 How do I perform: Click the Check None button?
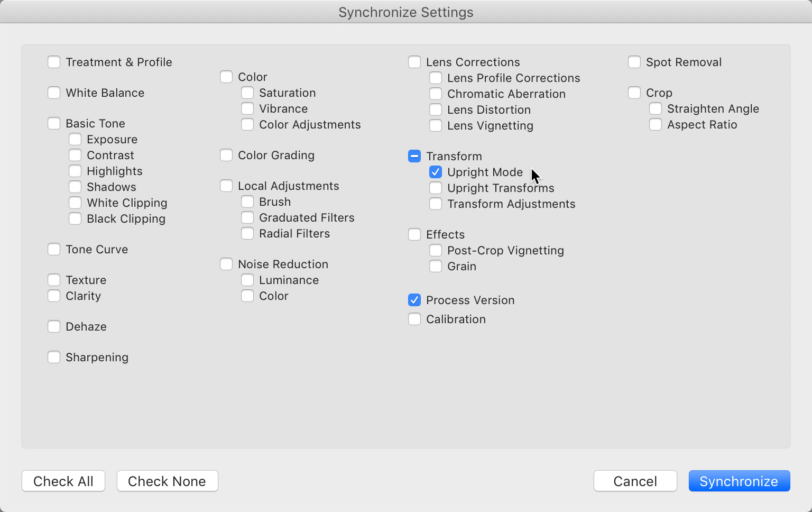(167, 481)
